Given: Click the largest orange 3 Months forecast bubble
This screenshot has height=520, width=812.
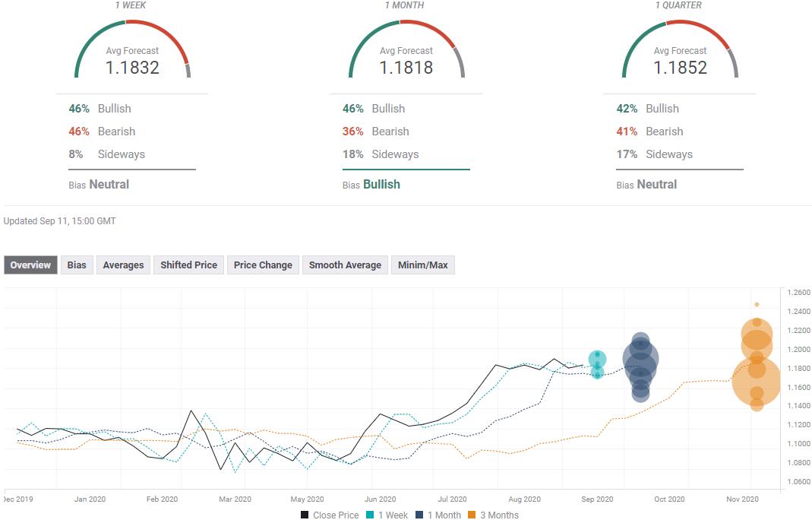Looking at the screenshot, I should [x=757, y=381].
